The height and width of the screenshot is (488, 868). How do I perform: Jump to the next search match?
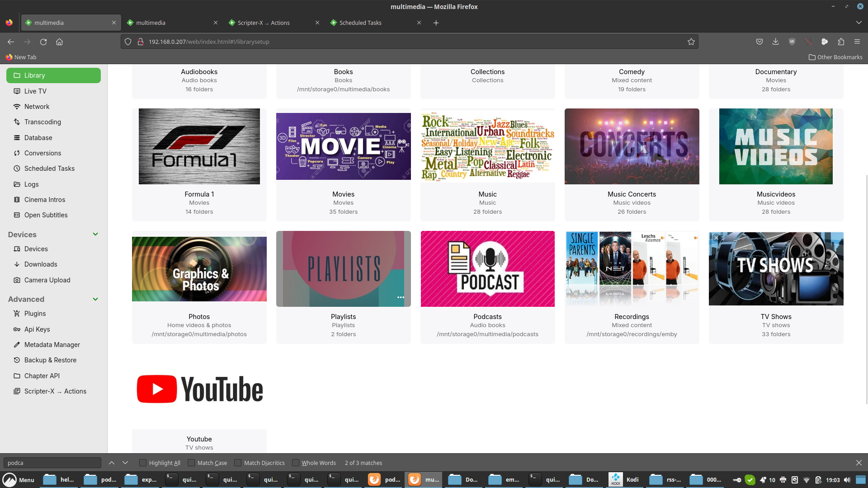125,463
